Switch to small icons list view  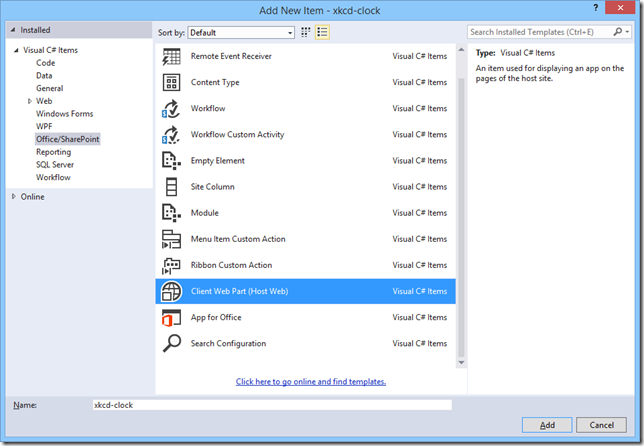[x=306, y=33]
